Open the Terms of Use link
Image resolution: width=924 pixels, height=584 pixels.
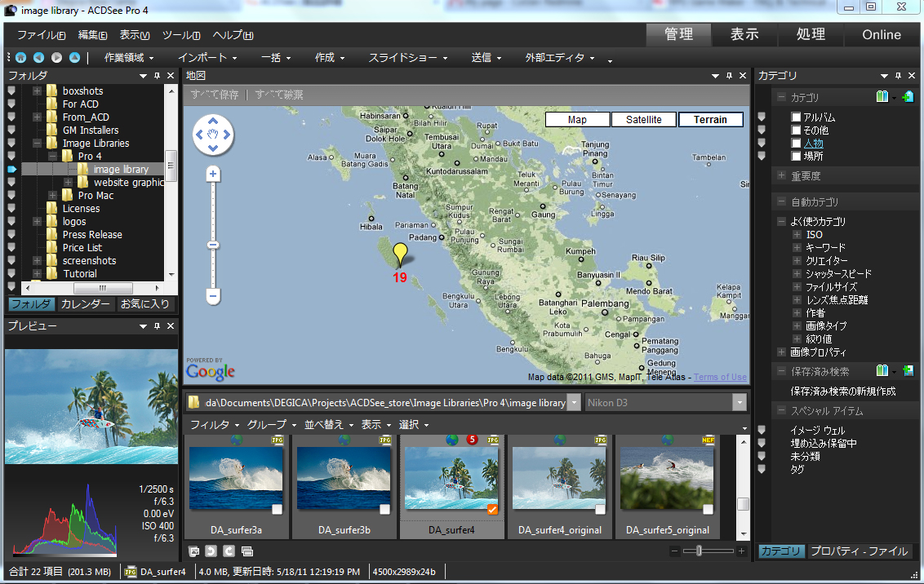point(720,378)
